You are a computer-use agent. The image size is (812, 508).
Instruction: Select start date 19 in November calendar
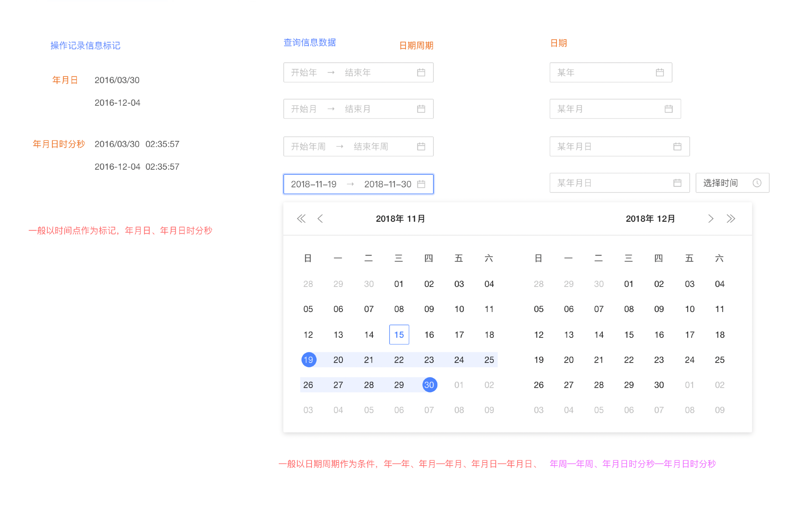click(308, 360)
